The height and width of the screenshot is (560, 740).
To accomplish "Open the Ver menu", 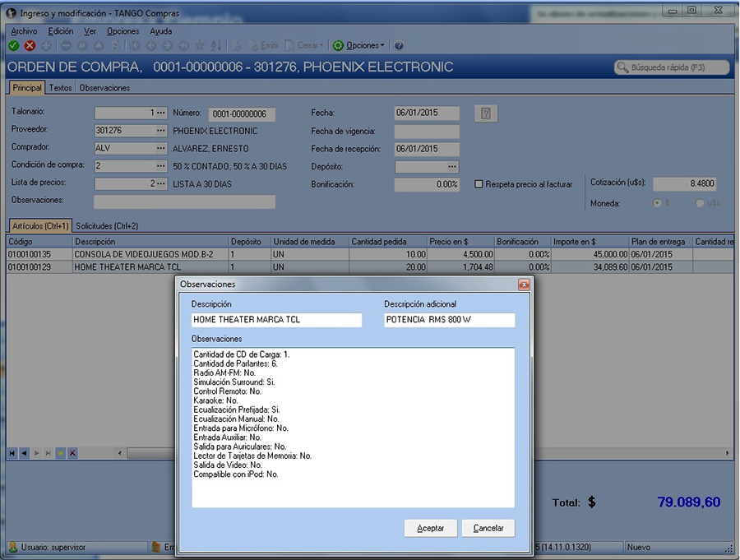I will pos(90,31).
